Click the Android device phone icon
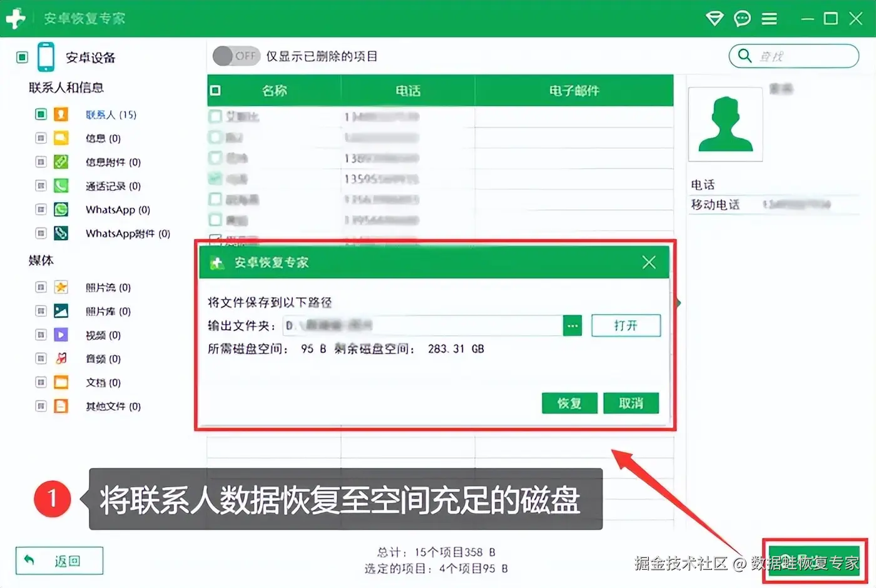 coord(46,57)
